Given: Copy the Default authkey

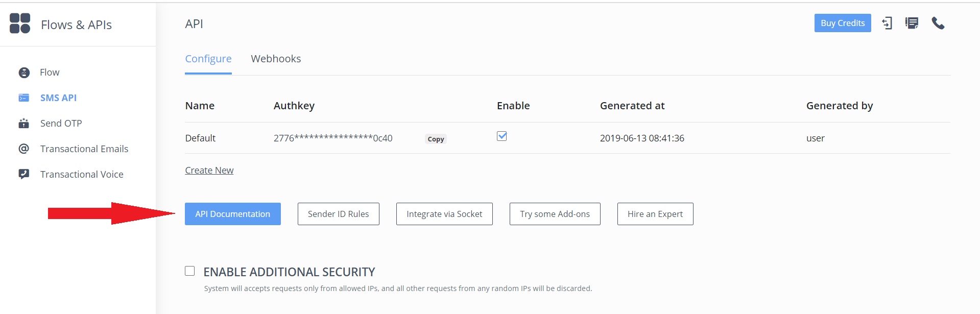Looking at the screenshot, I should point(436,139).
